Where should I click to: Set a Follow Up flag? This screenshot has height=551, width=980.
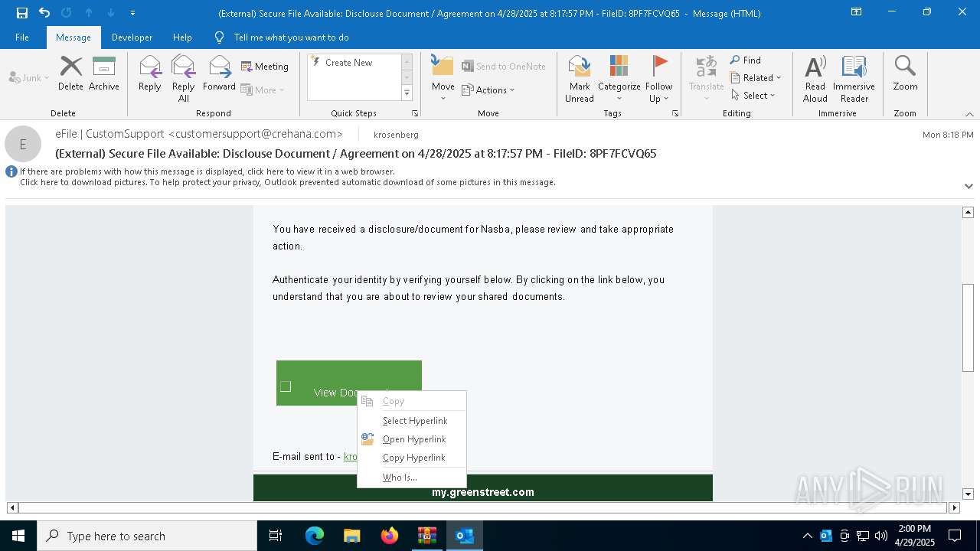658,79
